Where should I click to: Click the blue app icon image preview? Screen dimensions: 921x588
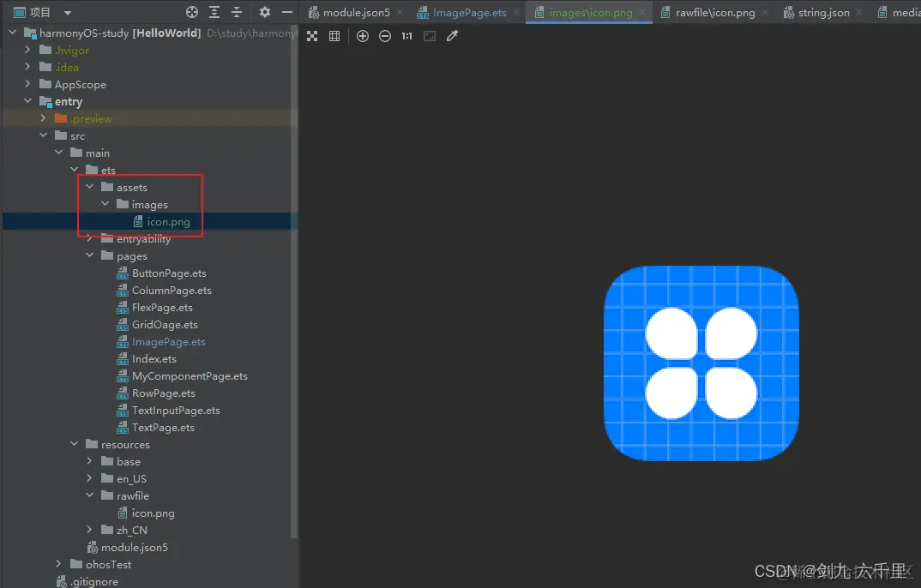pos(701,363)
